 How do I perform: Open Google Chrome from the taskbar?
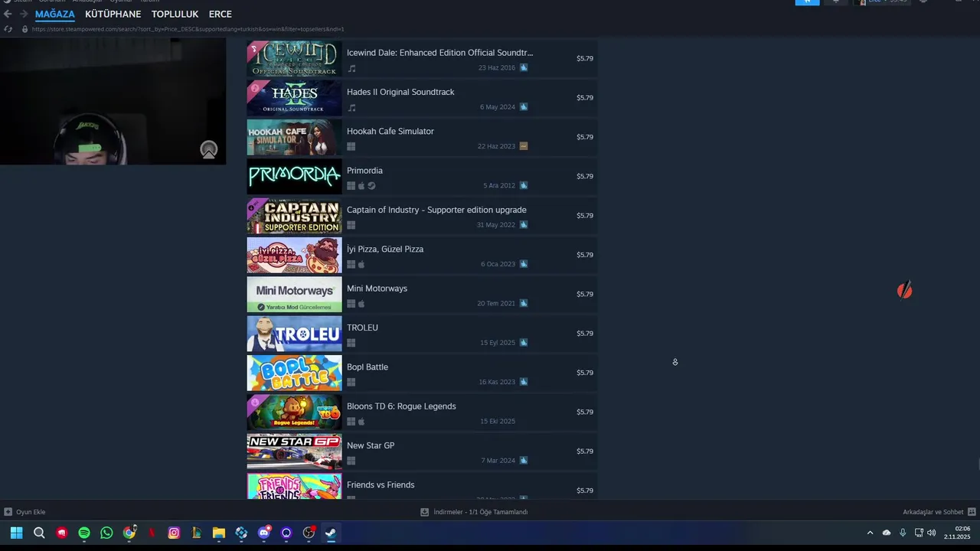[129, 533]
